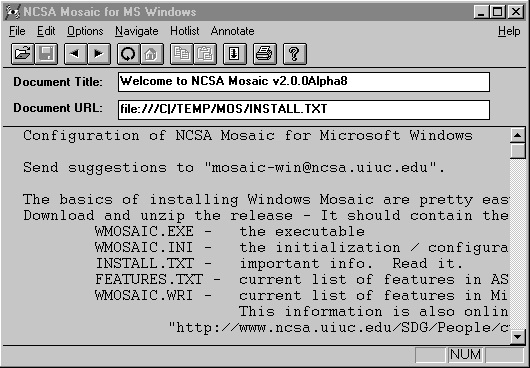Open the Annotate menu
The width and height of the screenshot is (530, 368).
233,31
